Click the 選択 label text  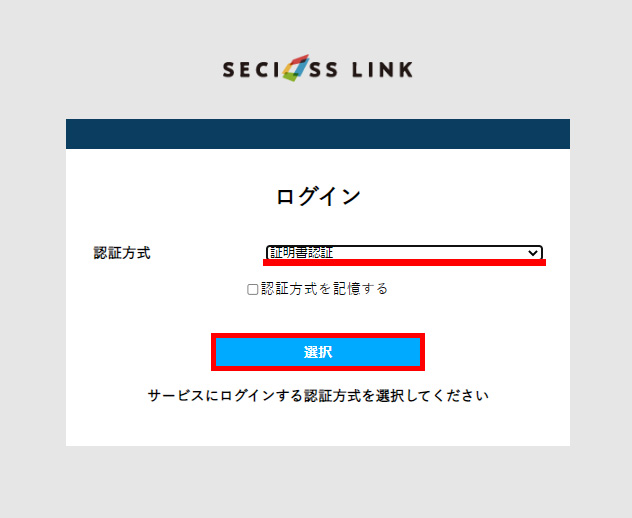click(x=318, y=352)
